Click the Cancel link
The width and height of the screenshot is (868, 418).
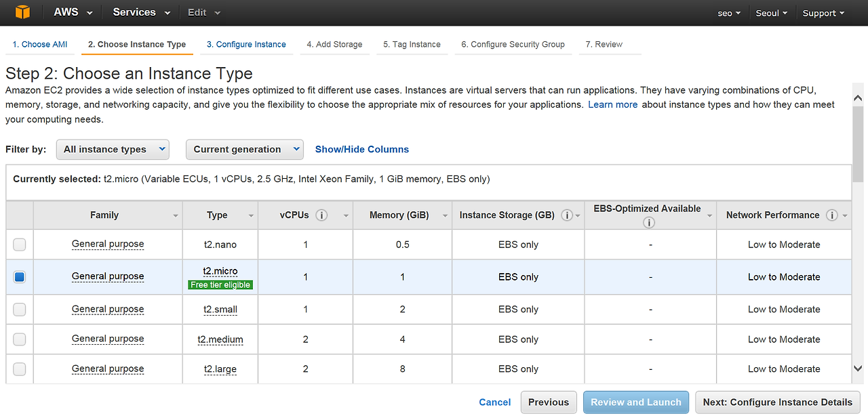click(x=495, y=402)
